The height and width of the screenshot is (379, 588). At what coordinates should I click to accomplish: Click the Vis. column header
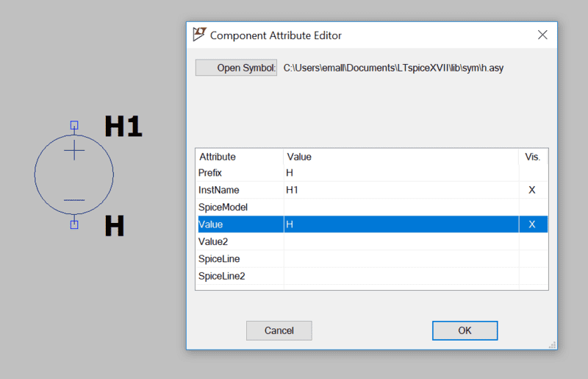tap(532, 157)
